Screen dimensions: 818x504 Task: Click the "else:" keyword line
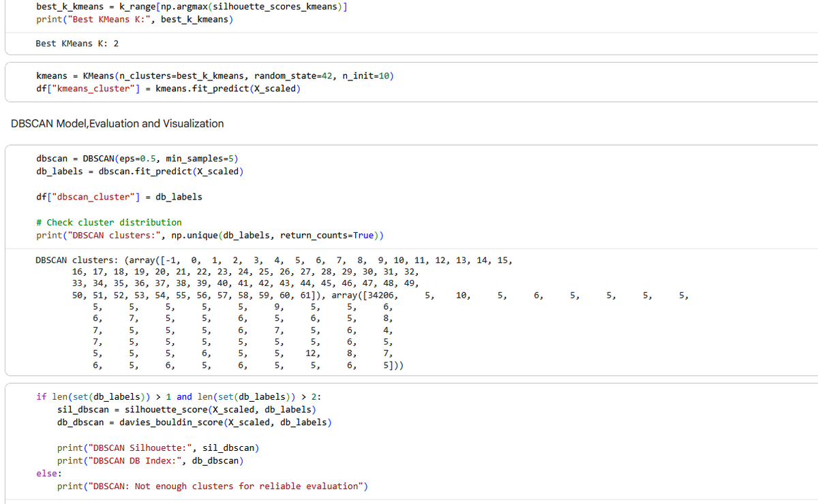click(x=49, y=473)
